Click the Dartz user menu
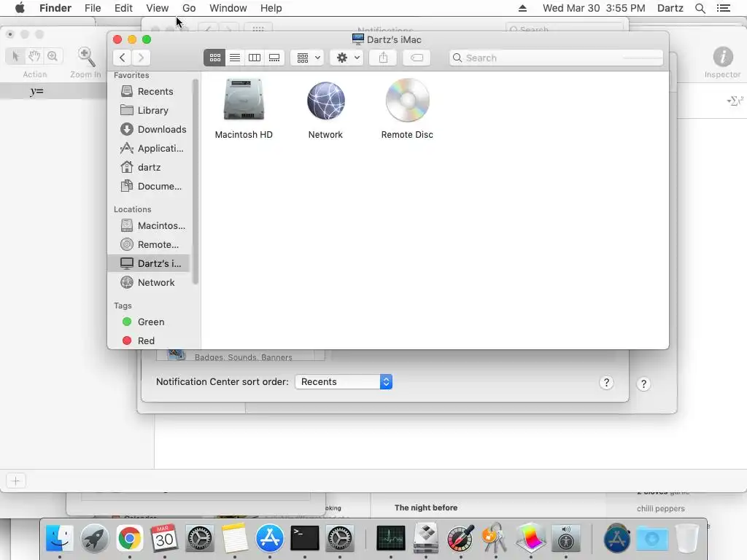 pyautogui.click(x=670, y=8)
